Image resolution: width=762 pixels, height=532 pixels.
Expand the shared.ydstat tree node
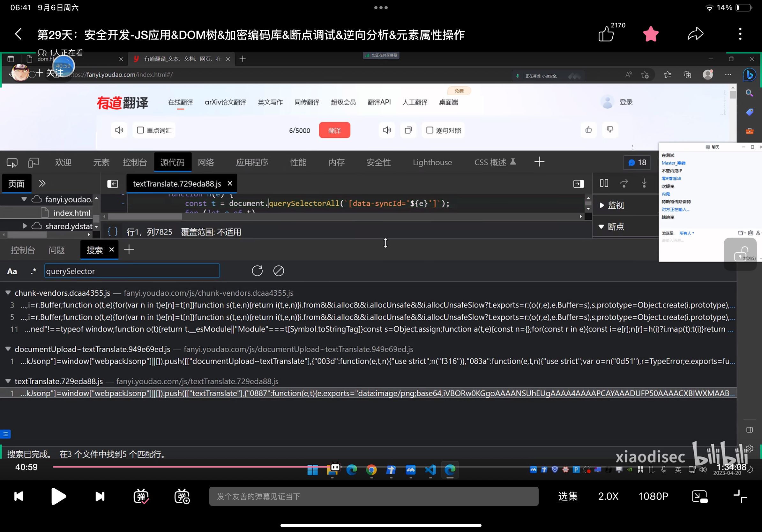pos(24,226)
